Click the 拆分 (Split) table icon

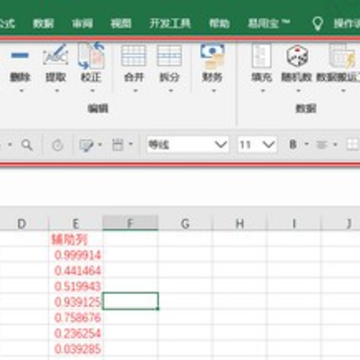(x=169, y=55)
